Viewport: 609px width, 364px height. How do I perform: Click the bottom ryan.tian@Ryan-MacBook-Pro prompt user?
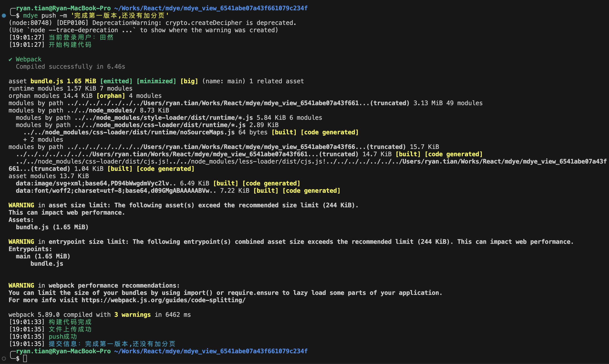coord(63,351)
